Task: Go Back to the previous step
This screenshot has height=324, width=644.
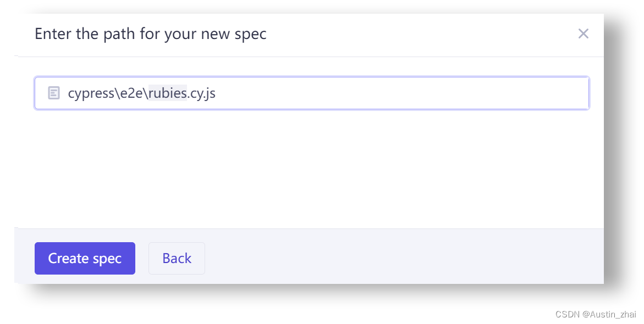Action: click(x=177, y=258)
